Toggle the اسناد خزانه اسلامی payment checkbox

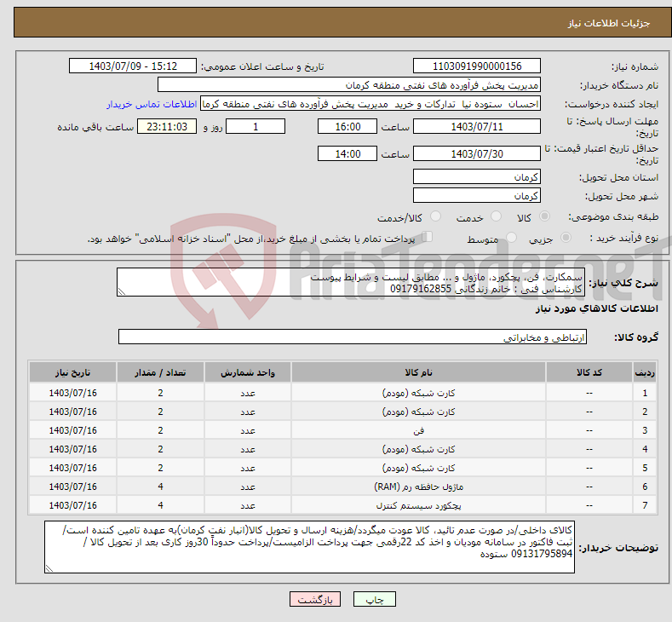(x=428, y=237)
